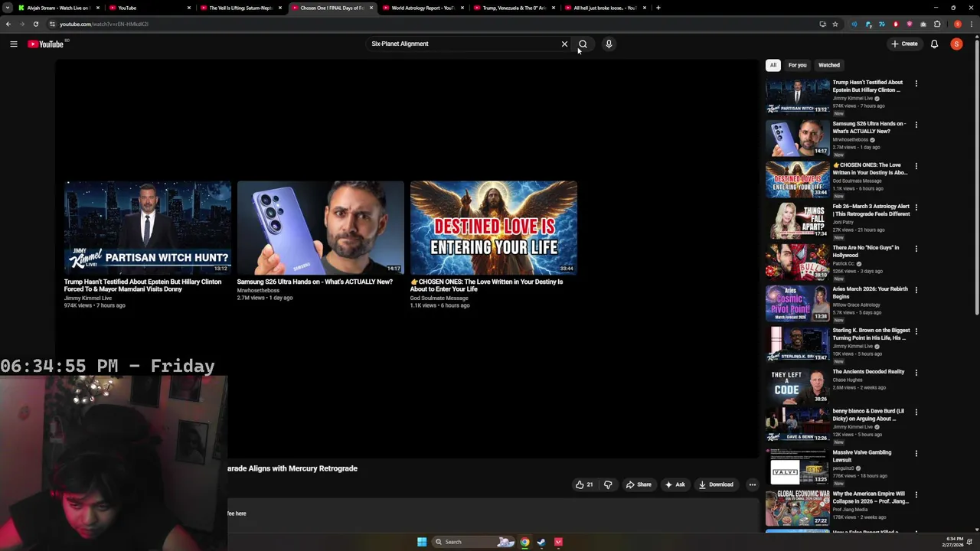
Task: Select the Watched filter chip
Action: (x=829, y=65)
